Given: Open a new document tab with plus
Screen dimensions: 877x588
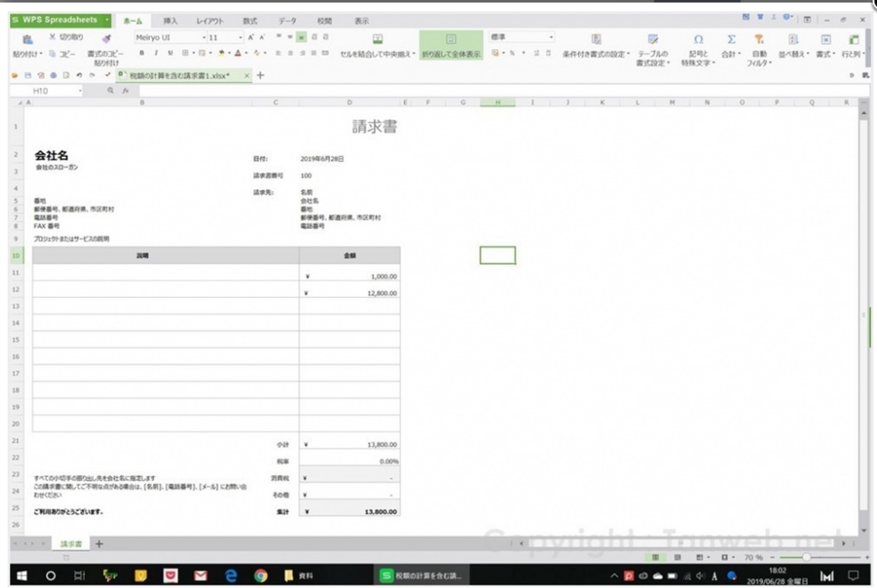Looking at the screenshot, I should tap(260, 75).
